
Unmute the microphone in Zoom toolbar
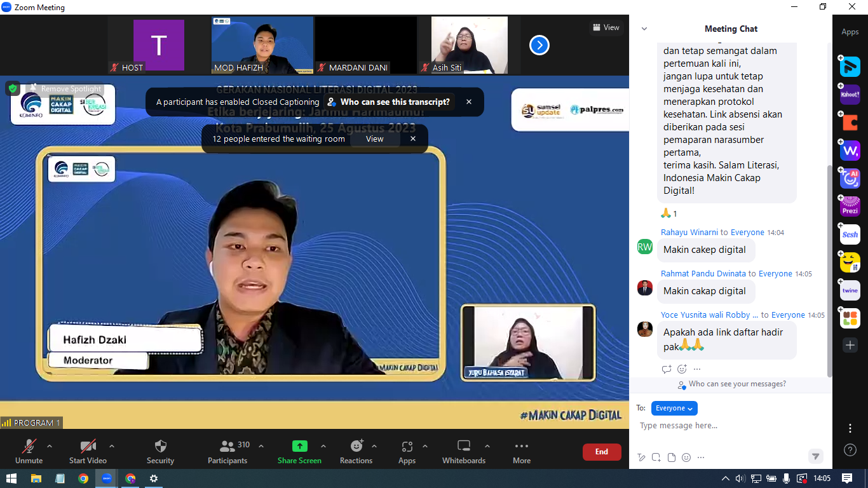tap(29, 451)
